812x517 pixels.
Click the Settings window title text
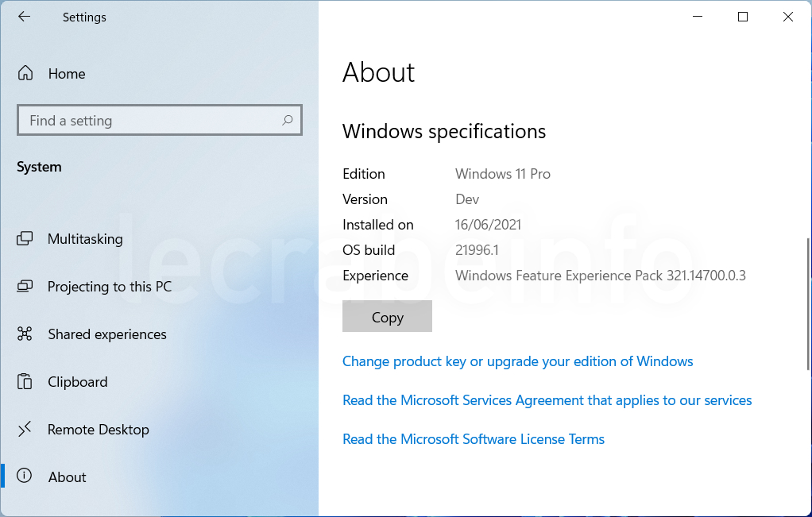click(84, 17)
